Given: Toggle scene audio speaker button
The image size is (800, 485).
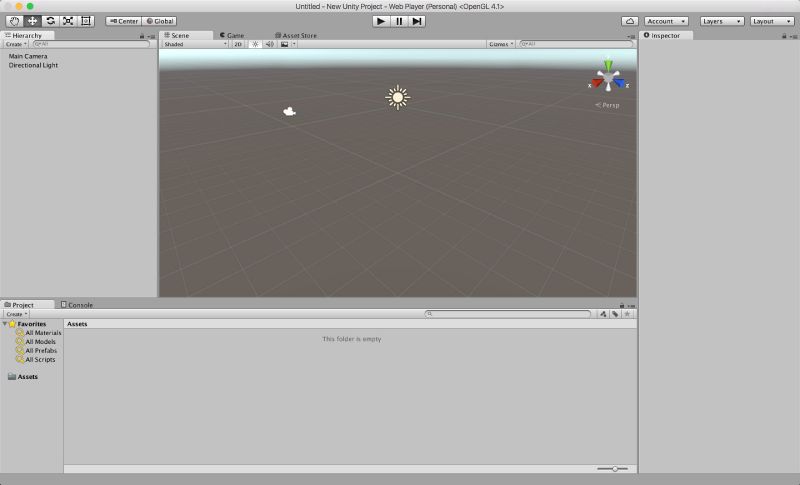Looking at the screenshot, I should tap(270, 44).
